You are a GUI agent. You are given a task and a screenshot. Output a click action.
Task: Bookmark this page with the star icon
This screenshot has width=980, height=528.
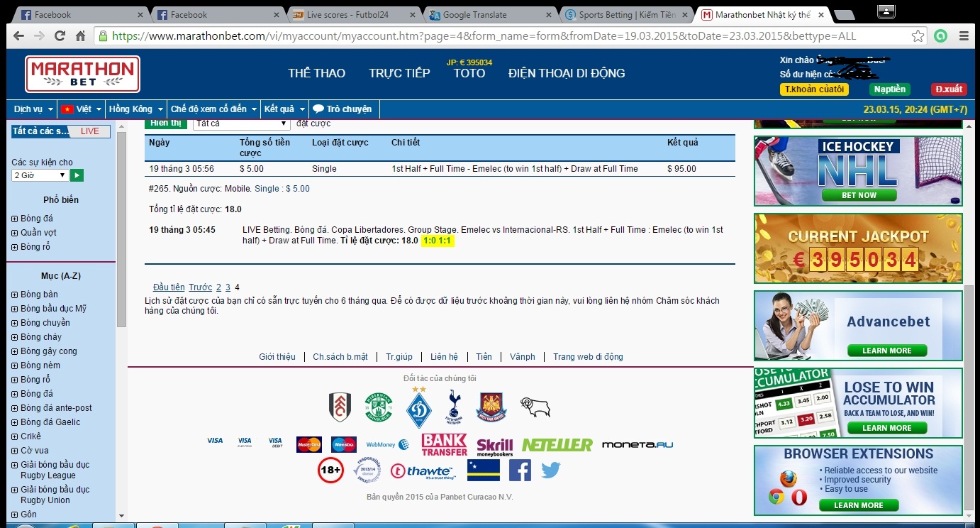(918, 36)
